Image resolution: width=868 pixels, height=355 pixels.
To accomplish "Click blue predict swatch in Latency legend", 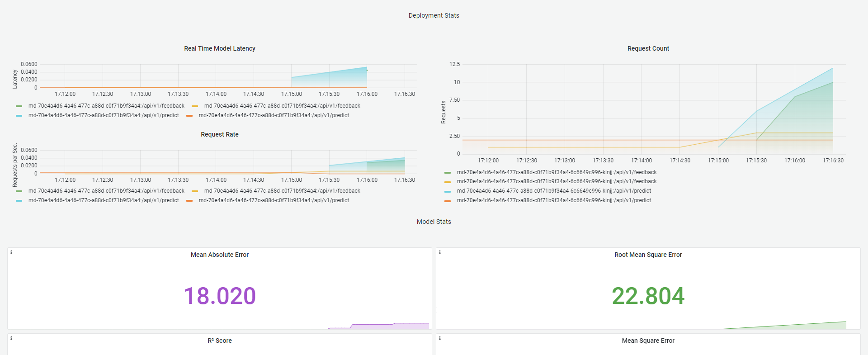I will (19, 116).
